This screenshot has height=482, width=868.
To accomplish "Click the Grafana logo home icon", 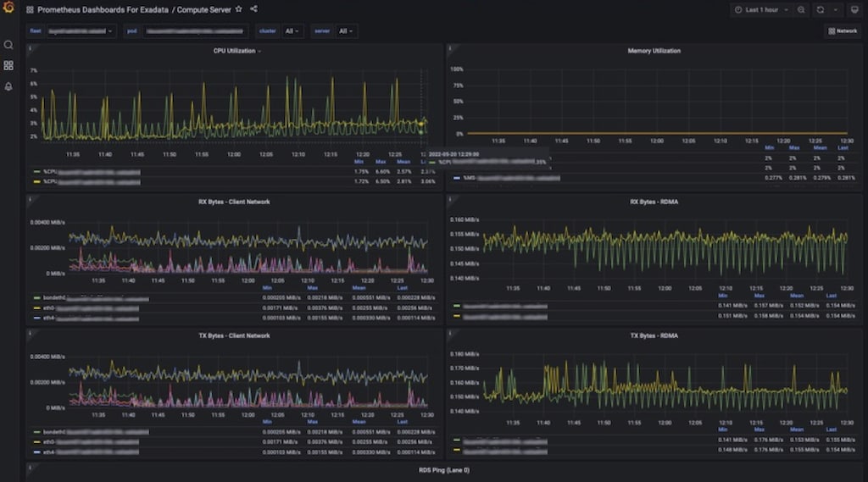I will coord(8,9).
